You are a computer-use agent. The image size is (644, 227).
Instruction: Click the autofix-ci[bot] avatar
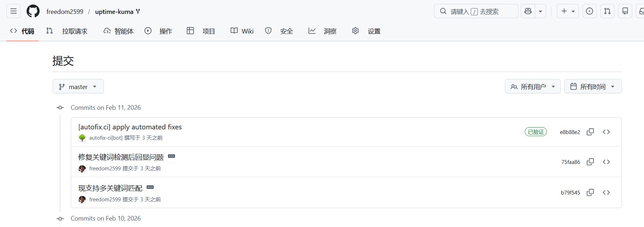[x=82, y=138]
